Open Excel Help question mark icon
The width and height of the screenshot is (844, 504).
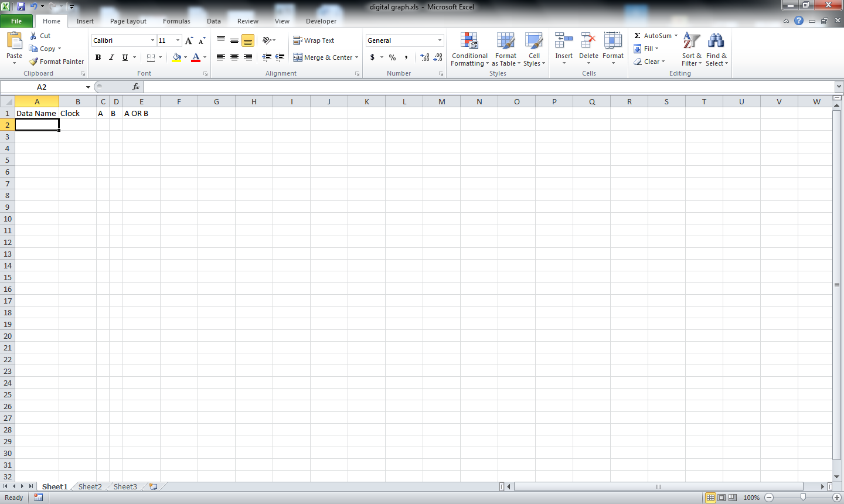(x=799, y=21)
